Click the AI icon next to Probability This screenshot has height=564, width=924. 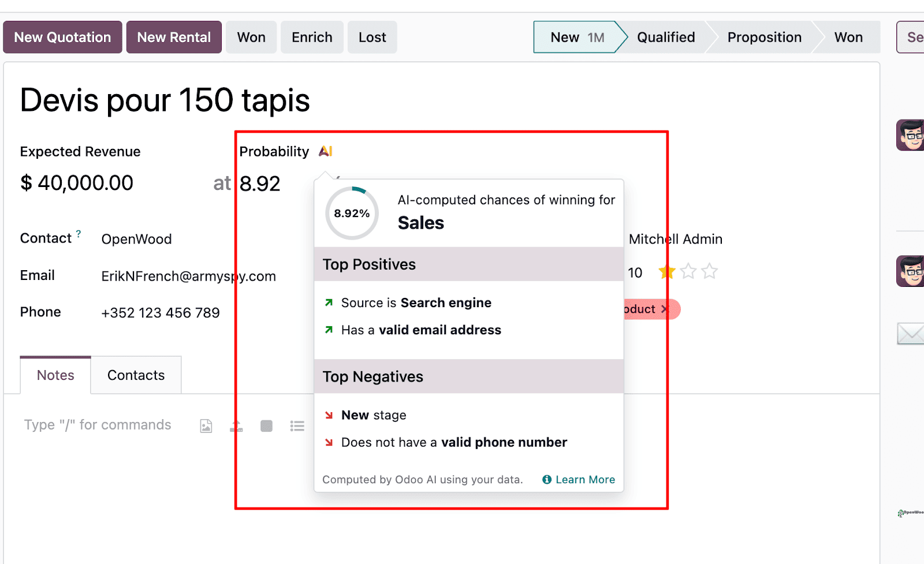coord(325,151)
